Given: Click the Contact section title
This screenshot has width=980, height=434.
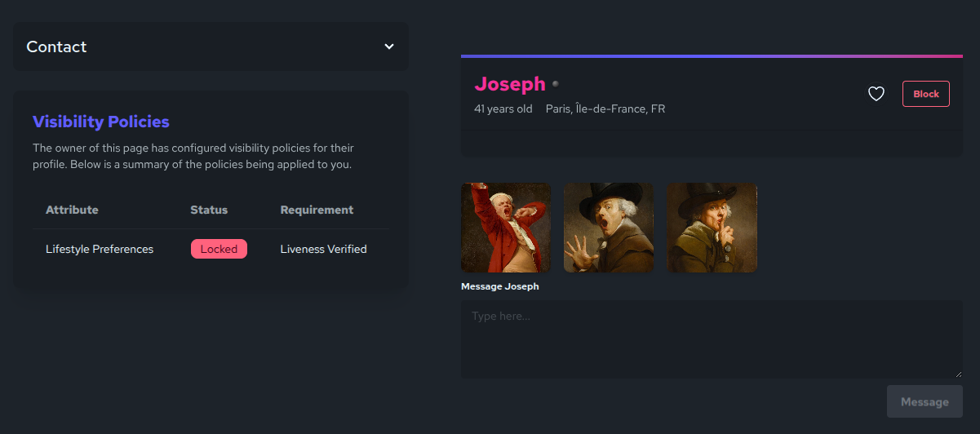Looking at the screenshot, I should pos(56,46).
